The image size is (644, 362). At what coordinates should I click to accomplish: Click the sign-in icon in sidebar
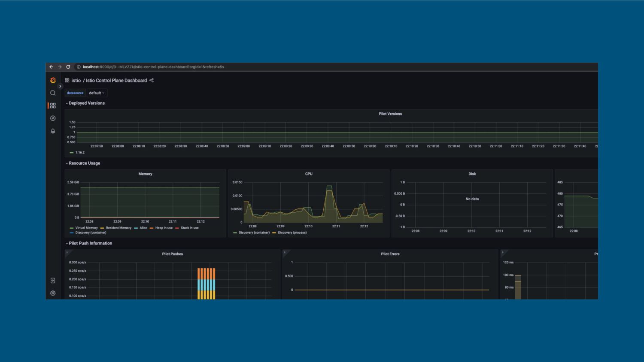[x=53, y=281]
